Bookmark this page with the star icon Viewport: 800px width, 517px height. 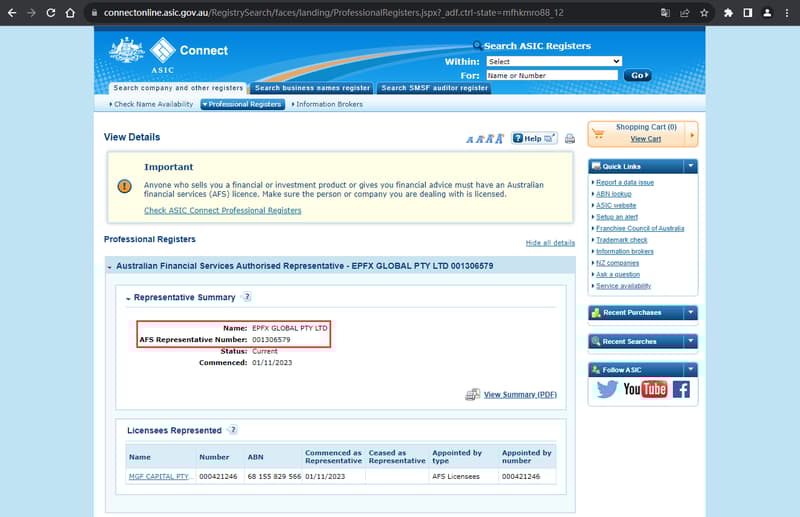(x=705, y=13)
